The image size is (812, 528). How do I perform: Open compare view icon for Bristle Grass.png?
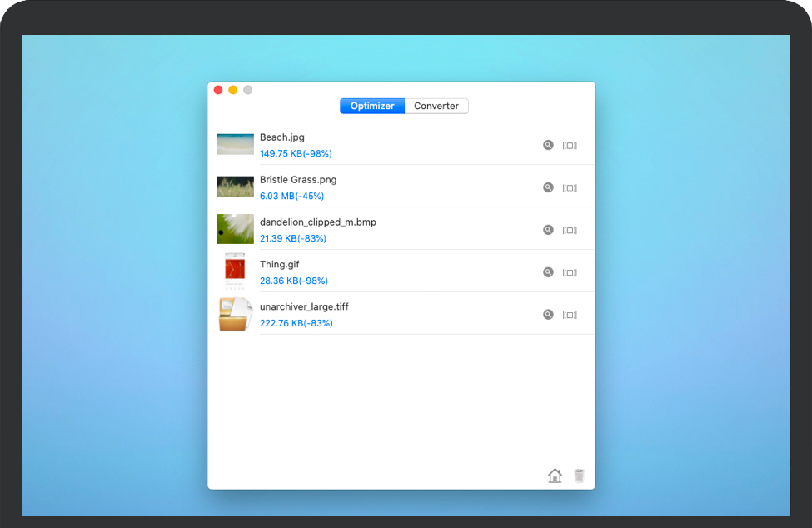570,188
